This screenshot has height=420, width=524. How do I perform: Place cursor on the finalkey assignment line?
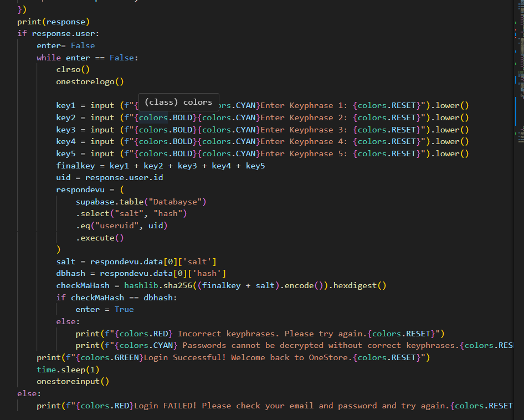(x=160, y=166)
